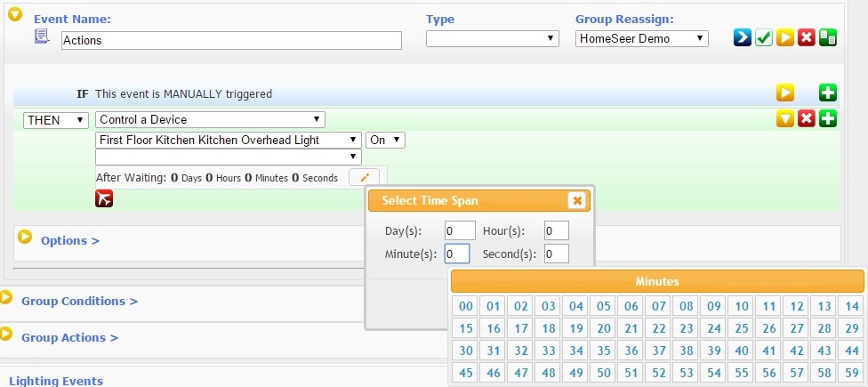Select 15 in the Minutes picker

pyautogui.click(x=466, y=328)
